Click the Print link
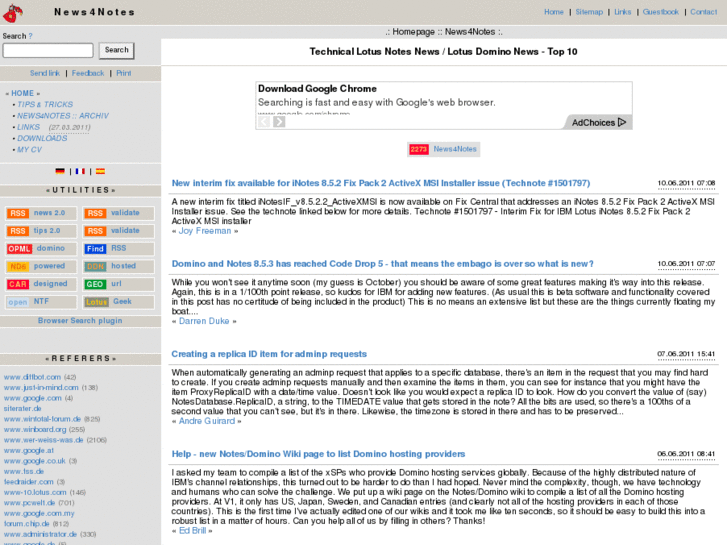The width and height of the screenshot is (727, 545). (x=124, y=73)
